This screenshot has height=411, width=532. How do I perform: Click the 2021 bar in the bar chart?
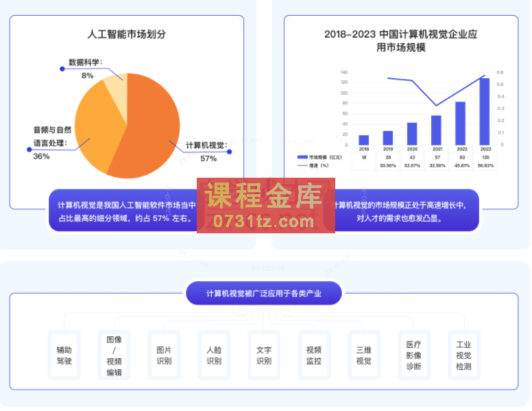coord(436,130)
